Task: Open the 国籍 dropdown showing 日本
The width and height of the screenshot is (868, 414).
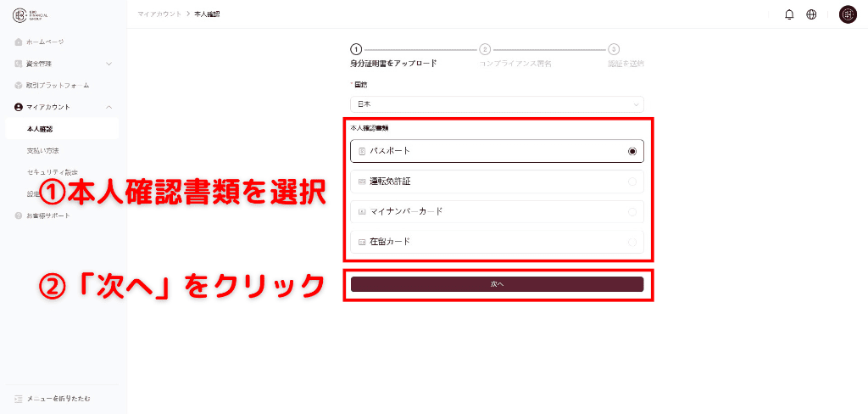Action: 497,103
